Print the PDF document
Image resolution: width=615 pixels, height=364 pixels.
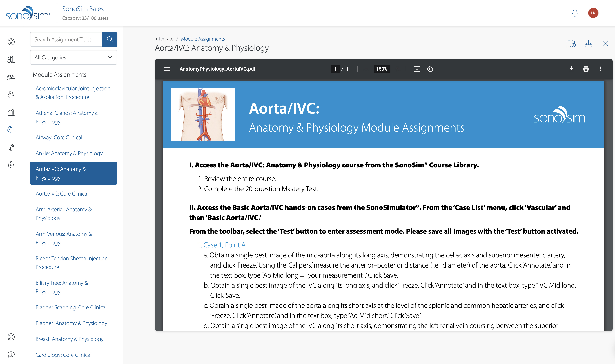[x=586, y=69]
